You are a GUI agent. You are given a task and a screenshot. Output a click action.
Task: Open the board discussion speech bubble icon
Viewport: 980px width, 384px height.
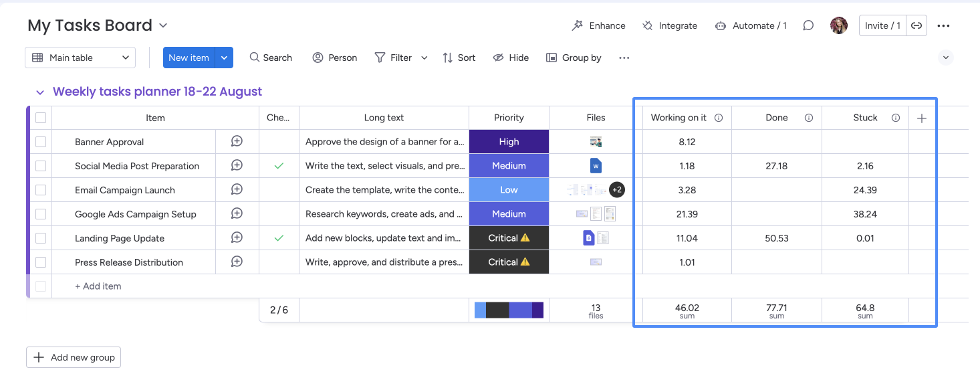point(808,26)
